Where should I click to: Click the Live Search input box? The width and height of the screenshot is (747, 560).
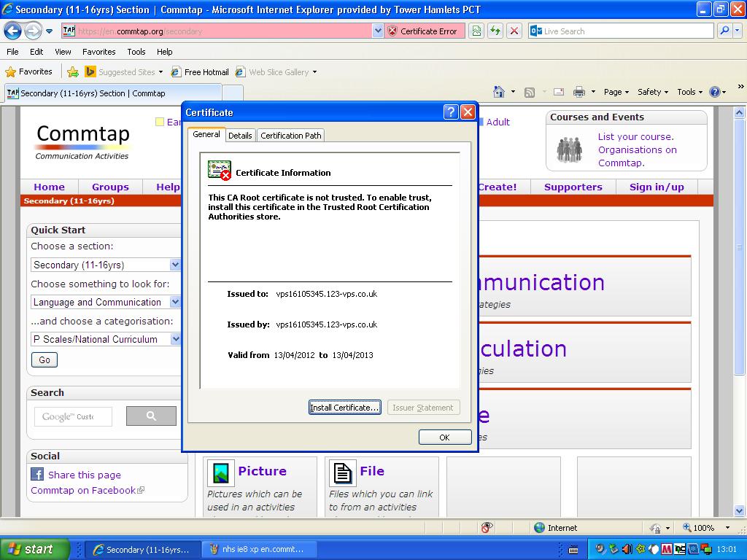coord(621,31)
